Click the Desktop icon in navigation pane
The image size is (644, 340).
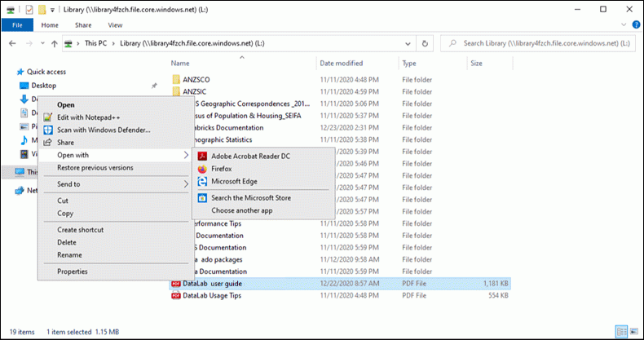pos(24,86)
